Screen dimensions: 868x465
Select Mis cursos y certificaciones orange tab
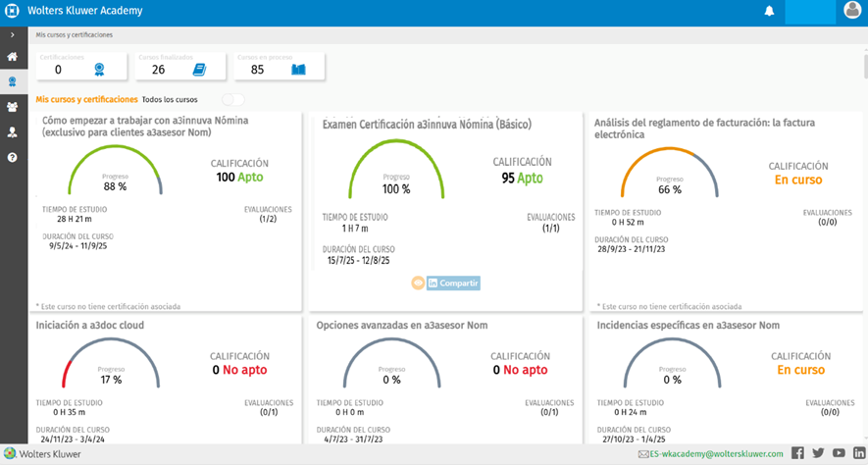[x=86, y=100]
